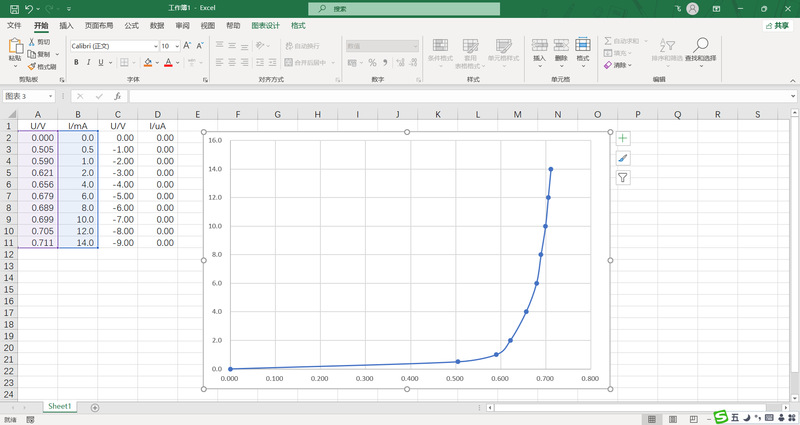This screenshot has width=800, height=425.
Task: Click the Paste clipboard icon
Action: (15, 46)
